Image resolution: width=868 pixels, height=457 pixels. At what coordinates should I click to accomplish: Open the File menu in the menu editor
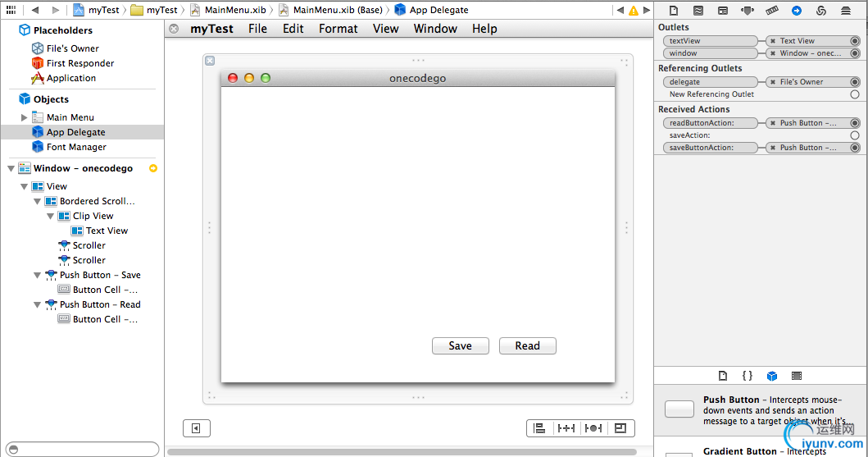point(258,29)
